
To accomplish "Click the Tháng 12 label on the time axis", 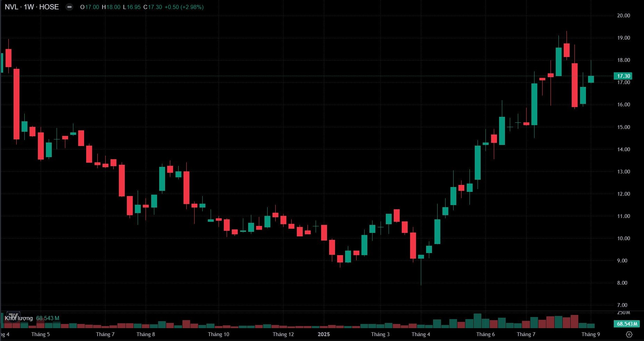I will coord(283,334).
